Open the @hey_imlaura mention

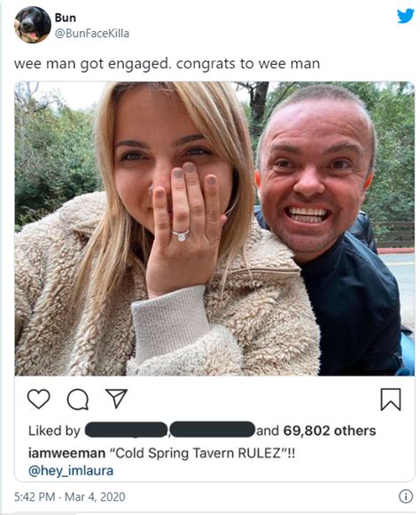point(71,471)
